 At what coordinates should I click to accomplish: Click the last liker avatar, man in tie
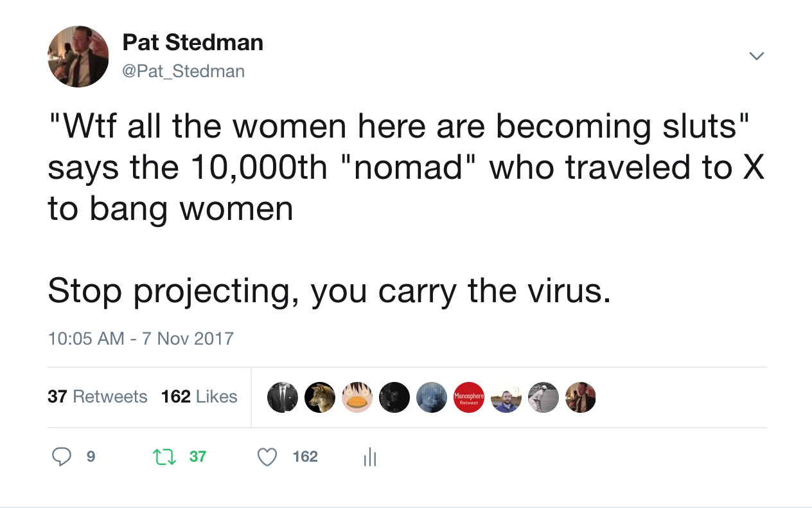click(581, 397)
